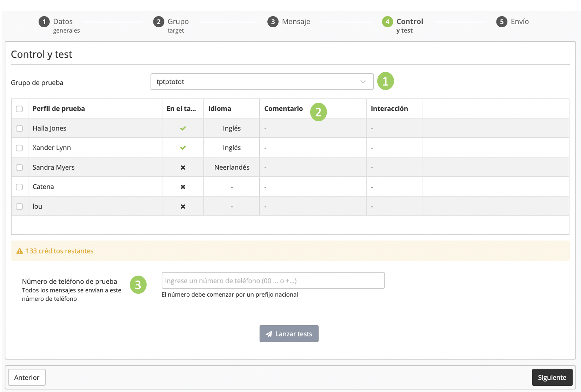Check the box for Halla Jones
This screenshot has width=581, height=392.
click(19, 128)
